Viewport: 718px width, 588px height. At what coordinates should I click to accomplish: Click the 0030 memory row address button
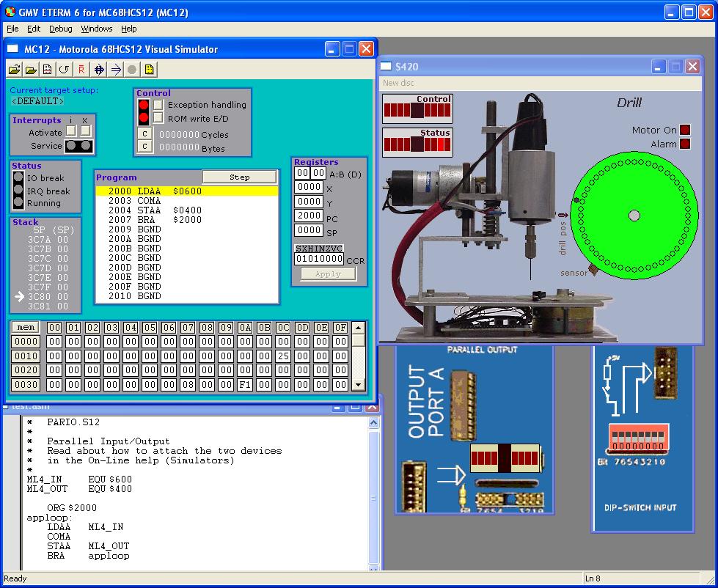(26, 385)
